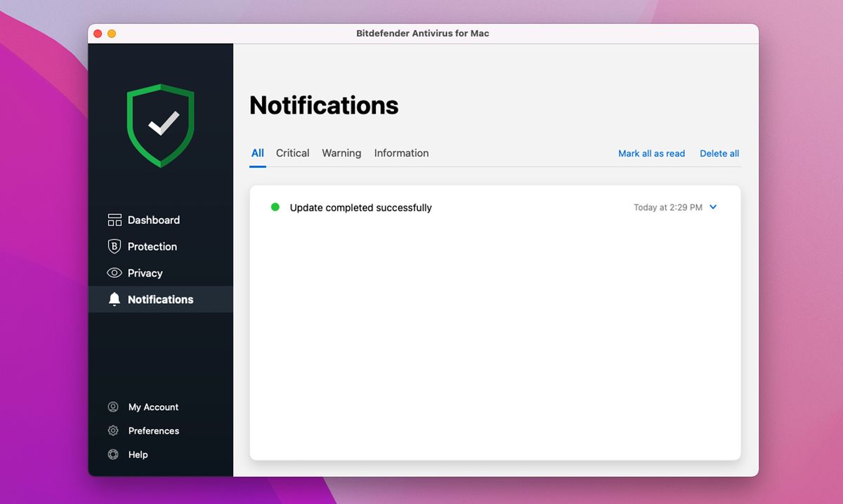This screenshot has height=504, width=843.
Task: Open My Account via the person icon
Action: point(113,406)
